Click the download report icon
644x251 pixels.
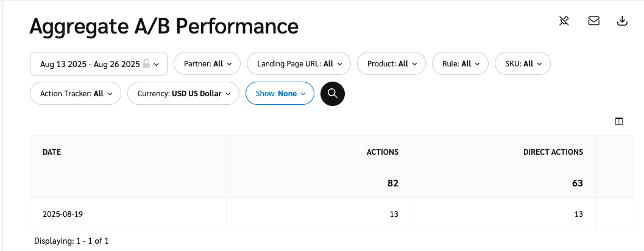point(622,21)
